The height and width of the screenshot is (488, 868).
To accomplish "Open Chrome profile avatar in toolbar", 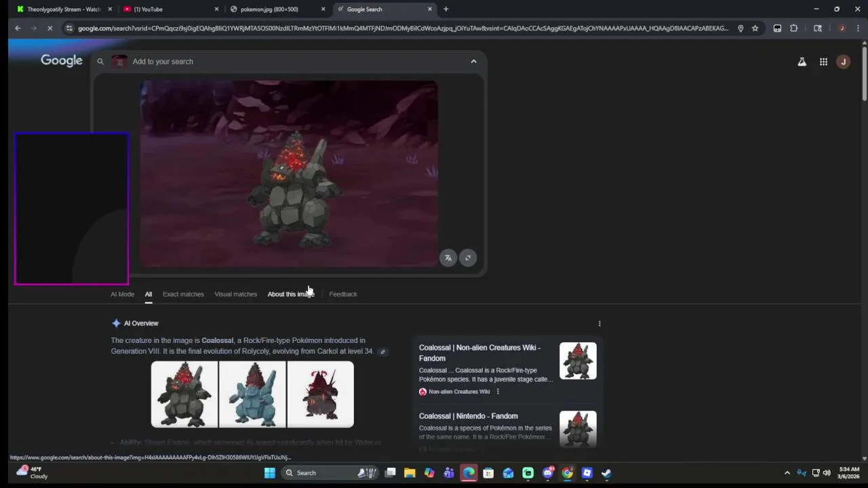I will click(x=842, y=28).
